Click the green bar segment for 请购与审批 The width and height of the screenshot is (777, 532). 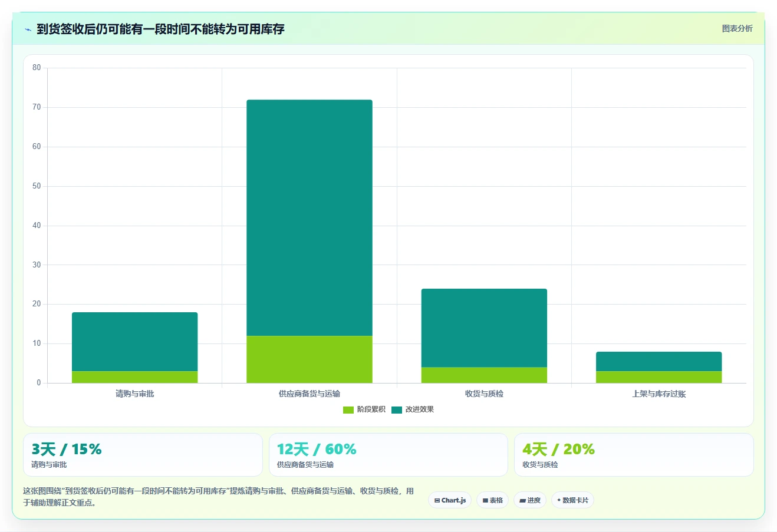pos(134,377)
